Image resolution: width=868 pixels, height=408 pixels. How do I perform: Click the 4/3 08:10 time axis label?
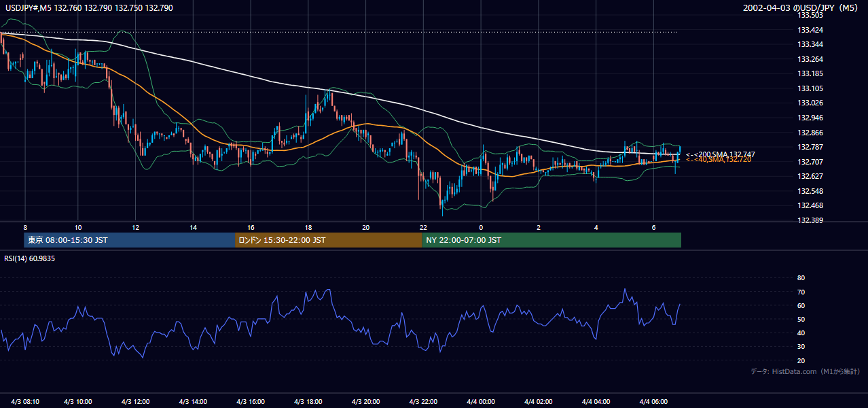25,401
